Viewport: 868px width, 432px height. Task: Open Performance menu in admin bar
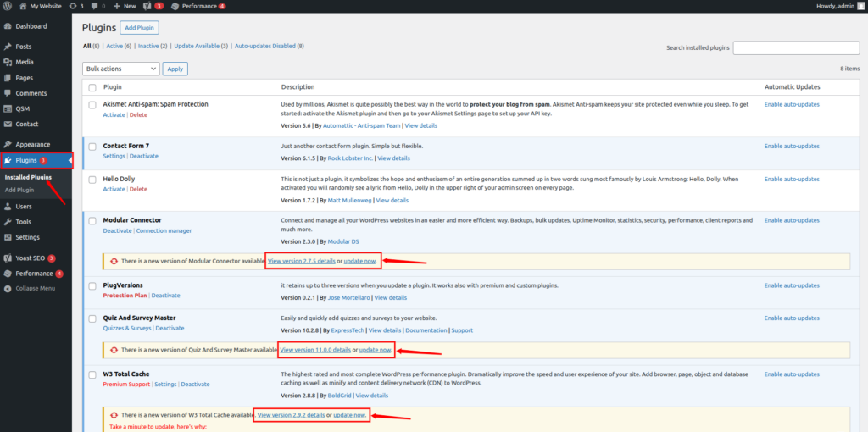(198, 6)
